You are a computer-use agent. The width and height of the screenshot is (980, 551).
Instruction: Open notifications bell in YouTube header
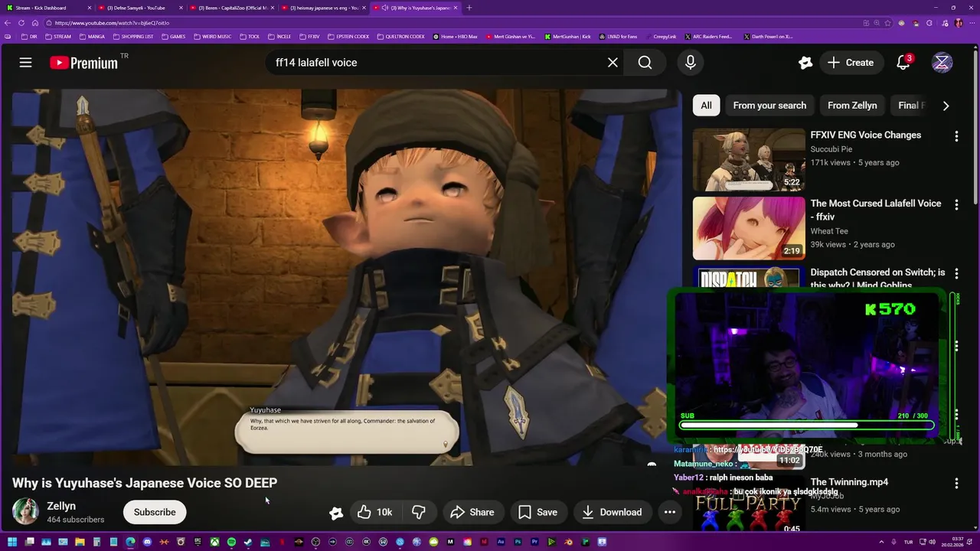pos(903,63)
